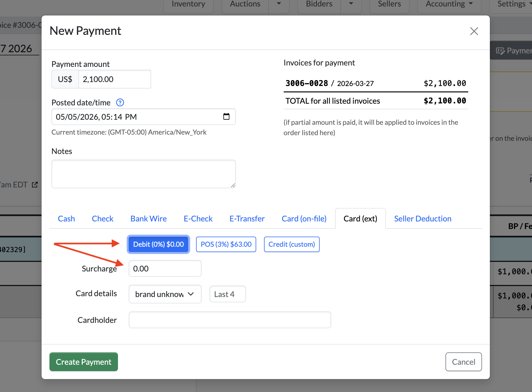Close the New Payment dialog
Viewport: 532px width, 392px height.
coord(474,31)
